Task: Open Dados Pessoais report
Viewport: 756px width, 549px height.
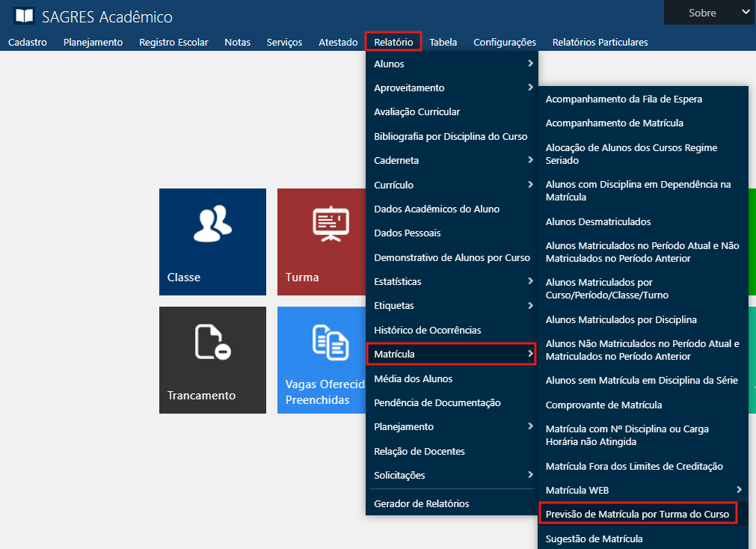Action: [x=408, y=233]
